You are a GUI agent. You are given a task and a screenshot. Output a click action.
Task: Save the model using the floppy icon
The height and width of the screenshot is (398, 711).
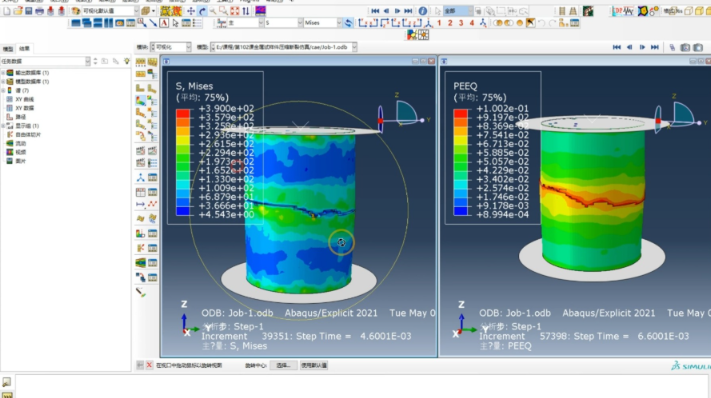[x=29, y=11]
